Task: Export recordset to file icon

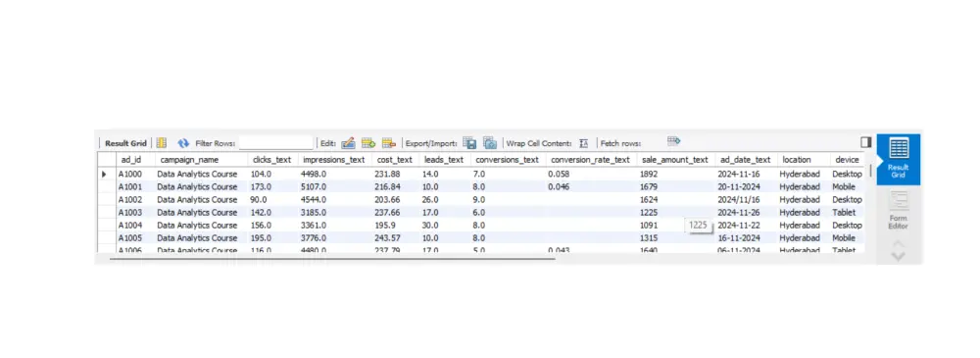Action: pyautogui.click(x=469, y=142)
